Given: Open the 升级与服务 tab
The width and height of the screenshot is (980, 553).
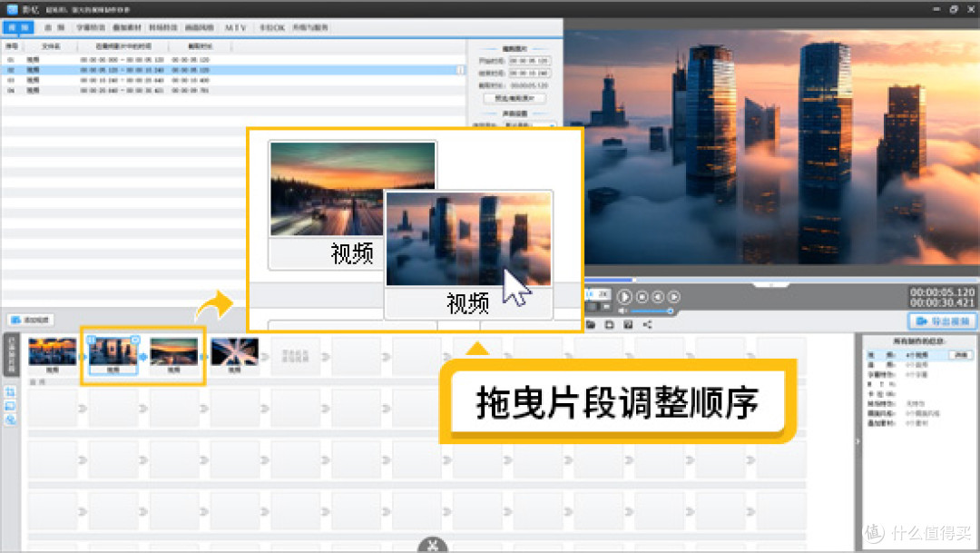Looking at the screenshot, I should [x=310, y=27].
